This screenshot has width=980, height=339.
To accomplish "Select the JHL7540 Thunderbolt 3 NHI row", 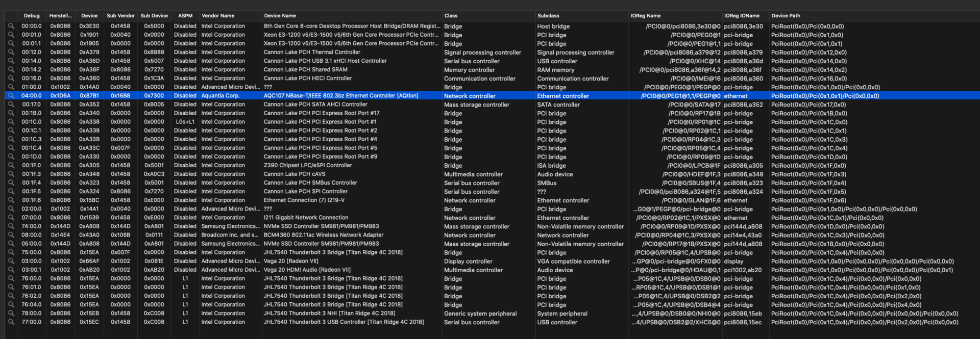I will click(329, 314).
